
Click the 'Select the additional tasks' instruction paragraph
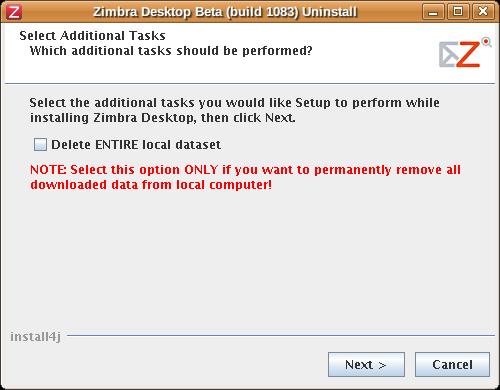point(234,110)
